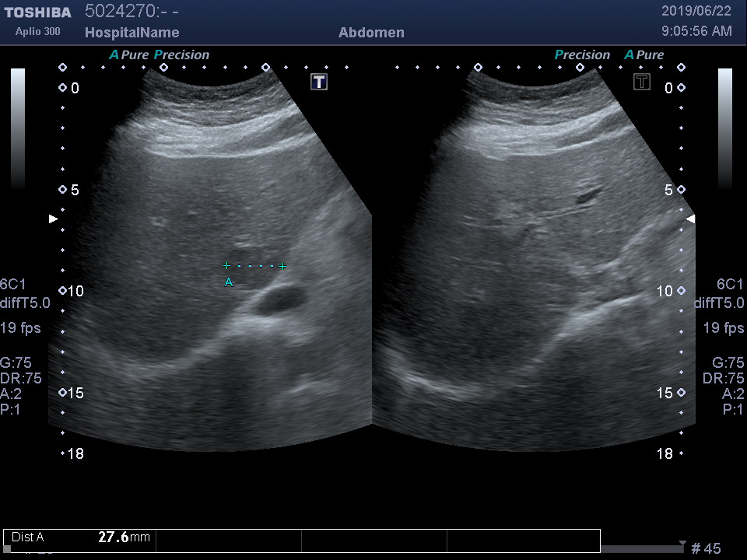Click the focus triangle marker on right image
747x560 pixels.
689,219
